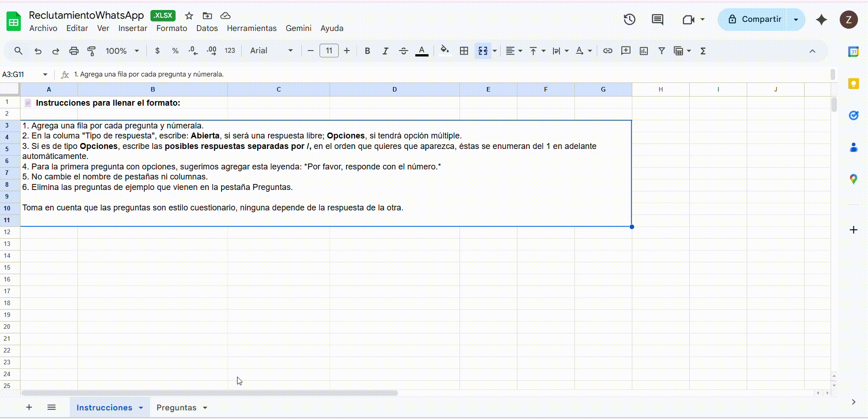The image size is (868, 419).
Task: Print the spreadsheet
Action: tap(74, 51)
